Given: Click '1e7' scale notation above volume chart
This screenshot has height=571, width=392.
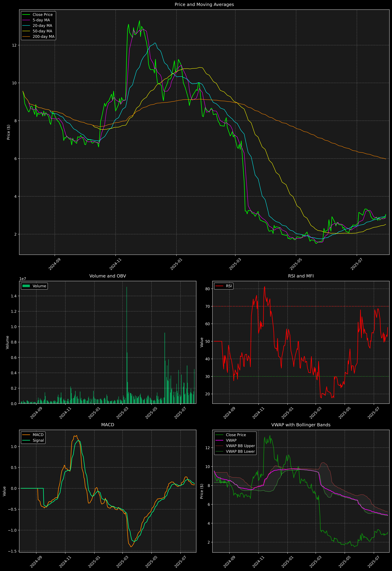Looking at the screenshot, I should (x=23, y=279).
